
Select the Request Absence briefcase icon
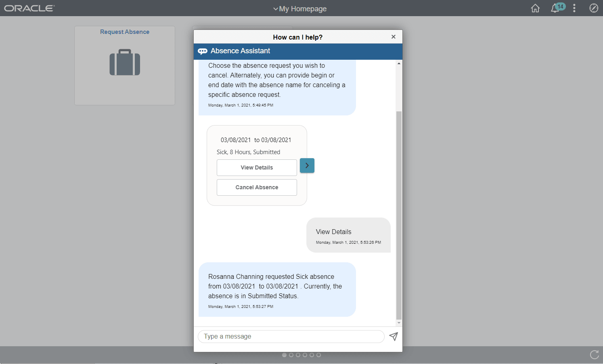tap(124, 63)
